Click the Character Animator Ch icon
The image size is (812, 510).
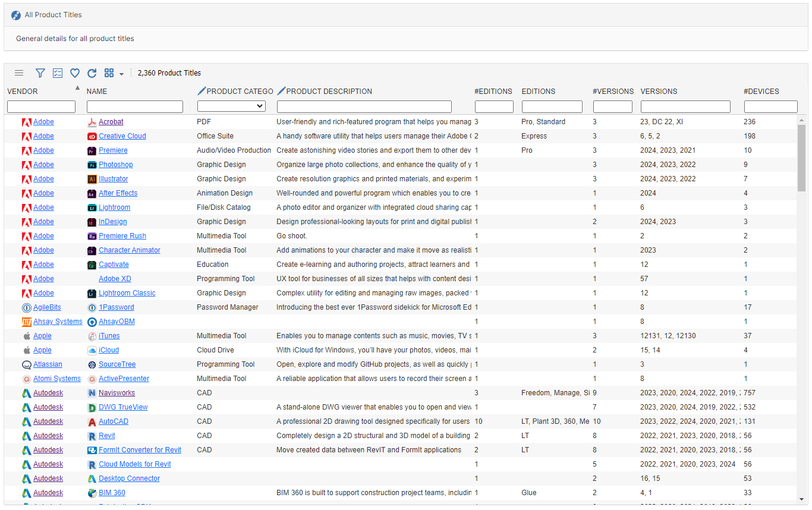point(92,251)
